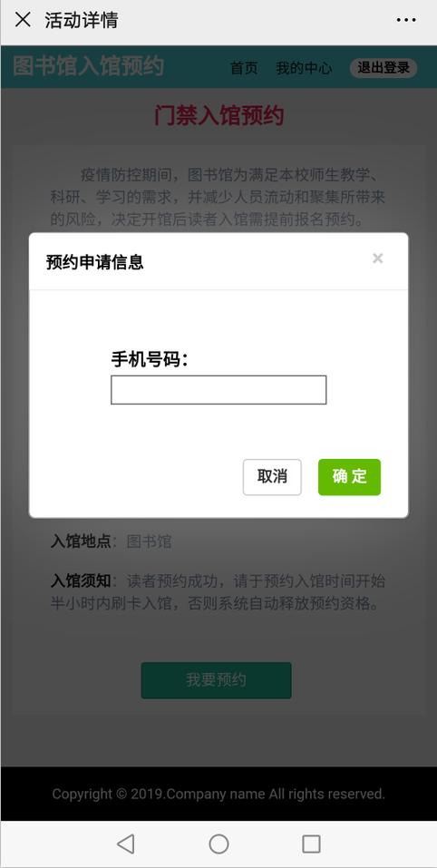Close the 活动详情 webview with the X icon
The height and width of the screenshot is (868, 437).
[x=23, y=20]
